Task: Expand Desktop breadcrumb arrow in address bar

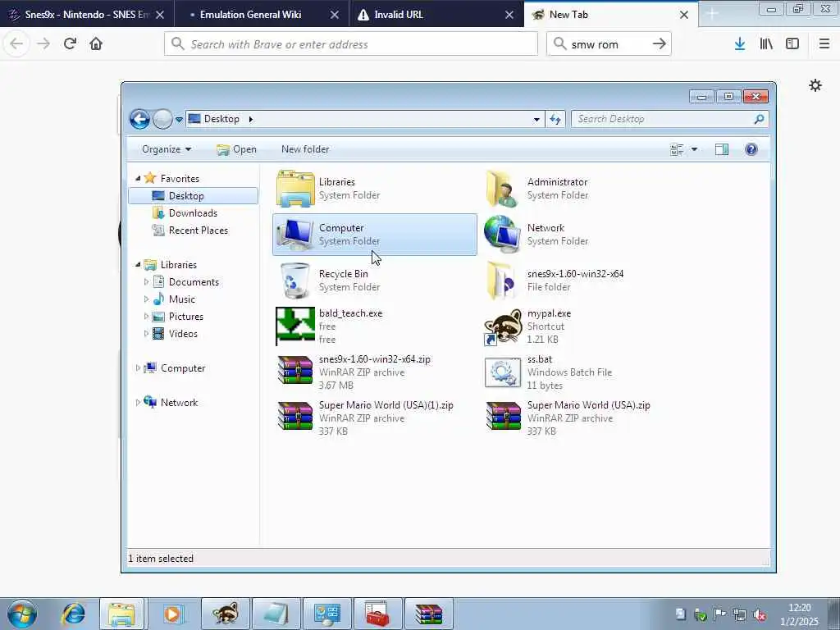Action: (251, 119)
